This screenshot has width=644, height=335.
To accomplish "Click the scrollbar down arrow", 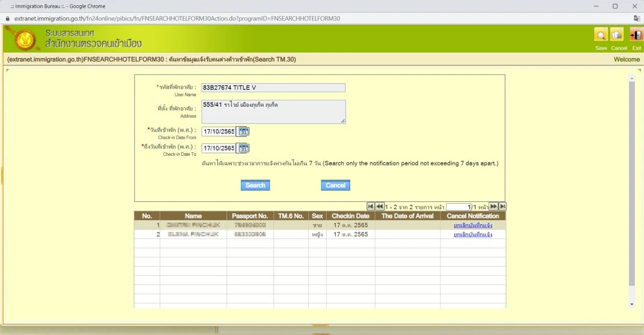I will [632, 304].
